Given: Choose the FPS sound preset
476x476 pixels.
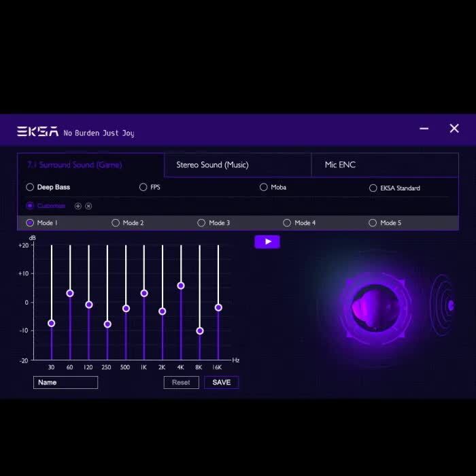Looking at the screenshot, I should point(143,187).
